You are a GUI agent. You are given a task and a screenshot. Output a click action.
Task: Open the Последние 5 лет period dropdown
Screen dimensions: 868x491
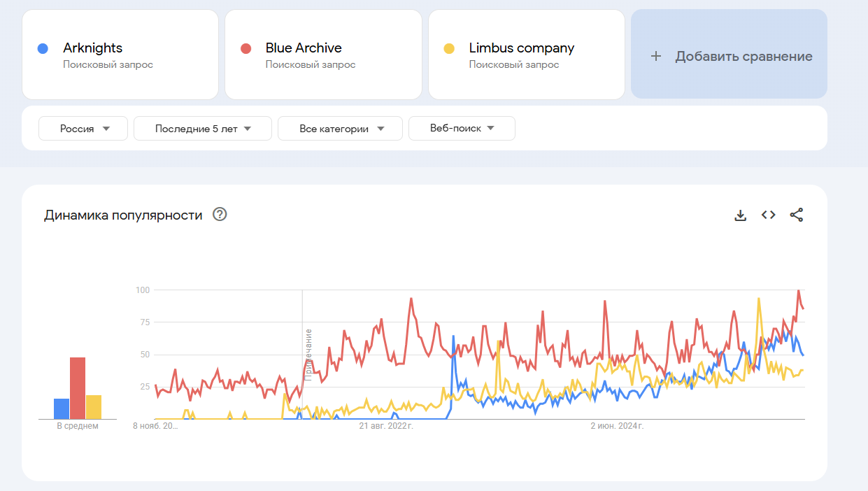pyautogui.click(x=203, y=129)
